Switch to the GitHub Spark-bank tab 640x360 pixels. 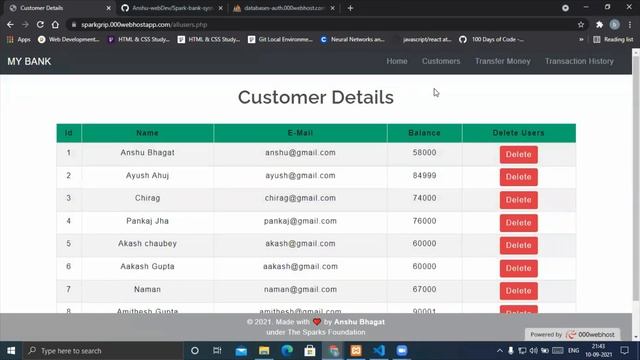(171, 8)
